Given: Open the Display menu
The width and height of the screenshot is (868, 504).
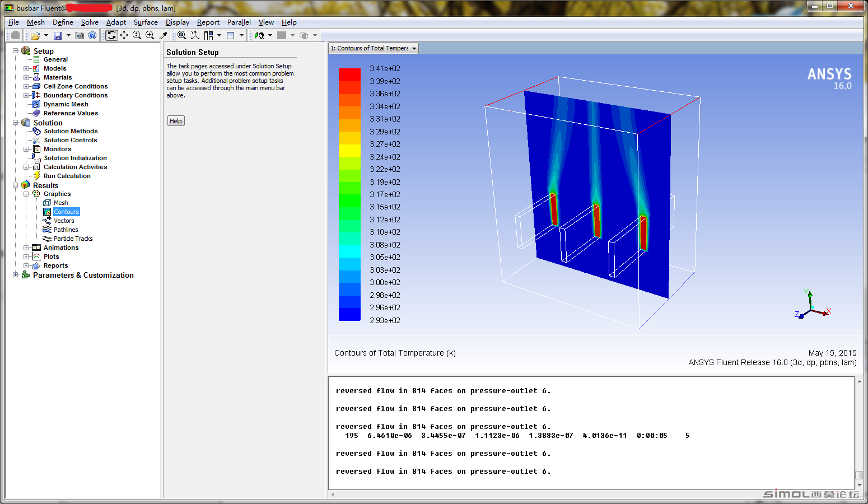Looking at the screenshot, I should click(178, 22).
